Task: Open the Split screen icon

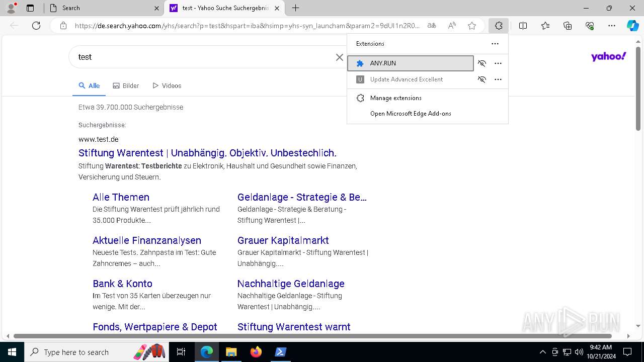Action: click(x=523, y=26)
